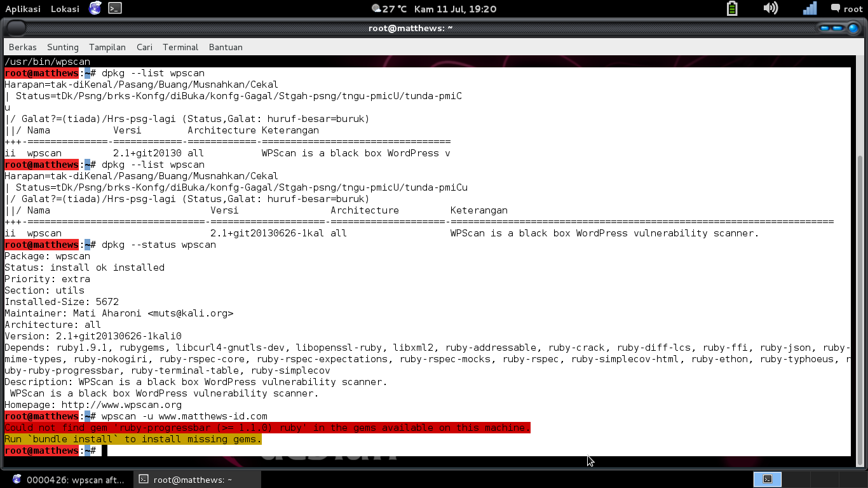The height and width of the screenshot is (488, 868).
Task: Click the Tampilan menu
Action: pos(107,47)
